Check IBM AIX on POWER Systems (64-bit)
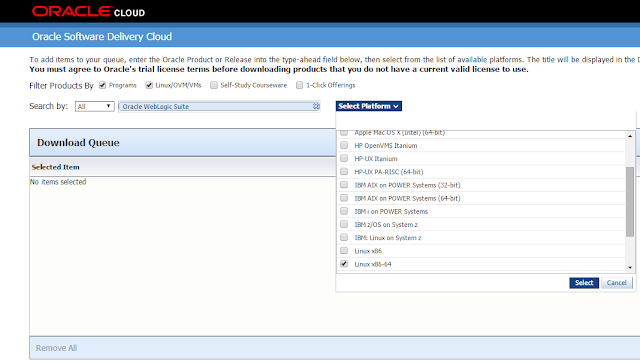This screenshot has width=640, height=363. [x=344, y=198]
